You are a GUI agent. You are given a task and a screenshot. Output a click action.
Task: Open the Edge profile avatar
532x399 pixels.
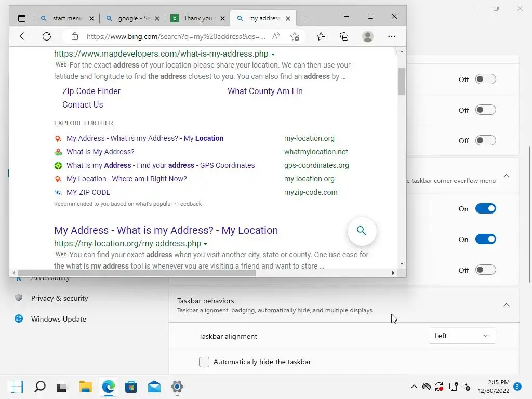coord(368,36)
